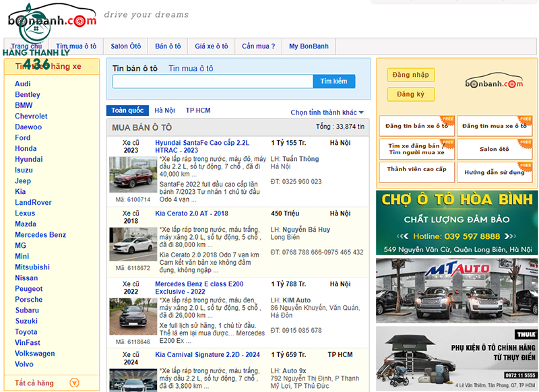The height and width of the screenshot is (392, 539).
Task: Open 'Chọn tỉnh thành khác' dropdown
Action: [x=327, y=112]
